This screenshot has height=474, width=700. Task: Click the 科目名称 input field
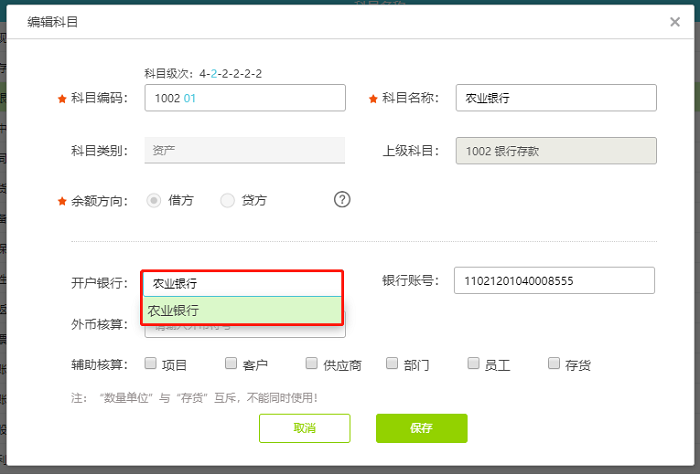556,98
